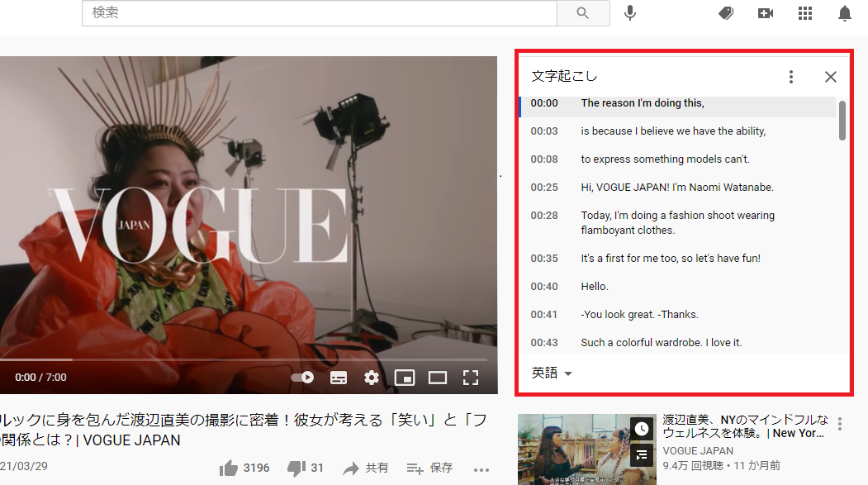Open the recommended video thumbnail
868x485 pixels.
point(586,449)
